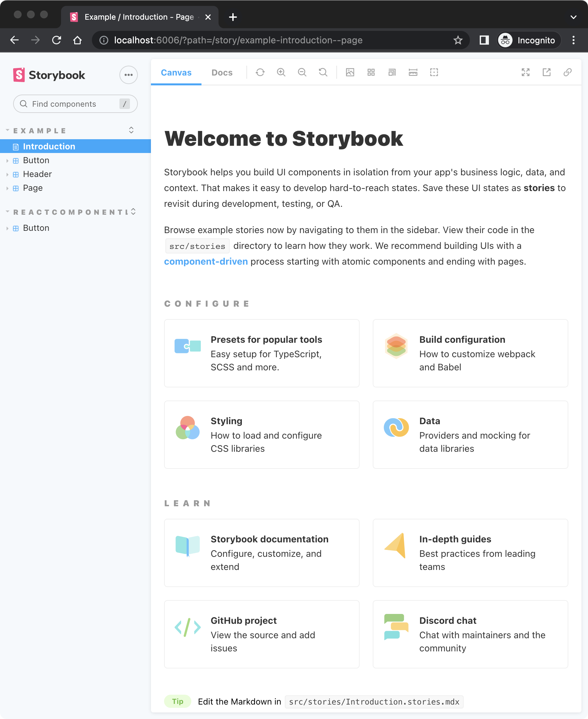Click the Incognito profile button
The height and width of the screenshot is (719, 588).
tap(528, 40)
